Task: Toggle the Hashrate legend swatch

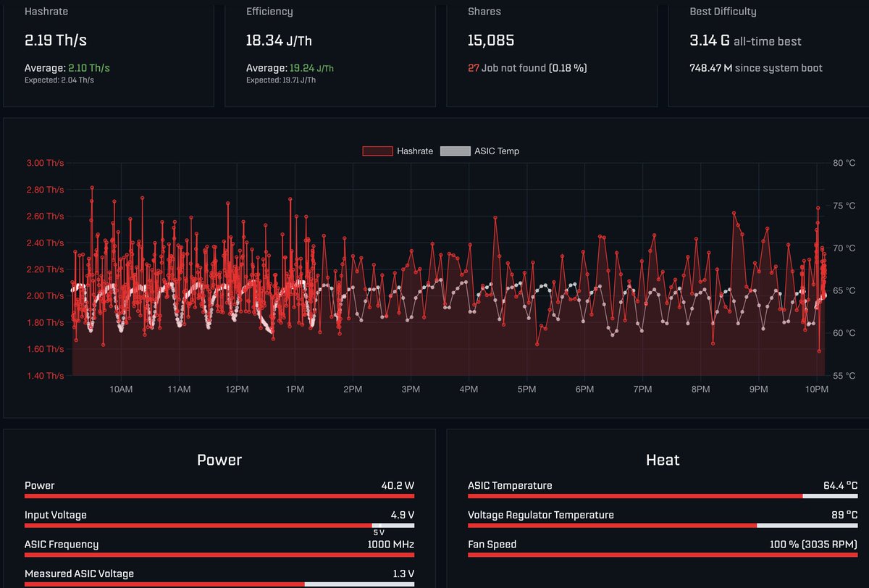Action: [377, 151]
